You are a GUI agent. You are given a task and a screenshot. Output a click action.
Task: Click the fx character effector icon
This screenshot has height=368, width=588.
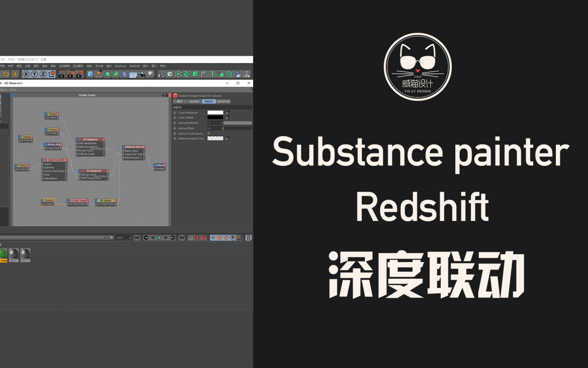point(246,74)
